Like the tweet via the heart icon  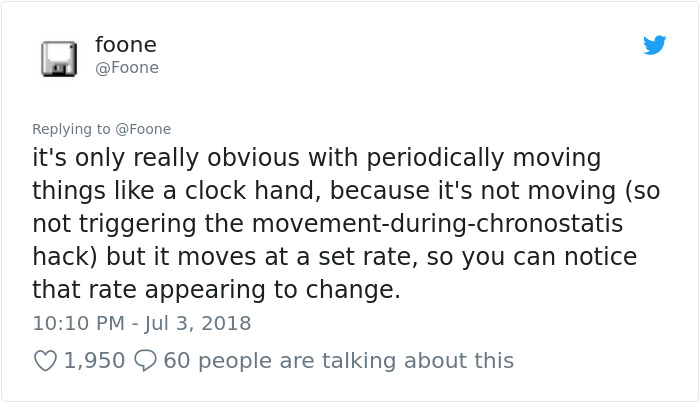coord(45,361)
